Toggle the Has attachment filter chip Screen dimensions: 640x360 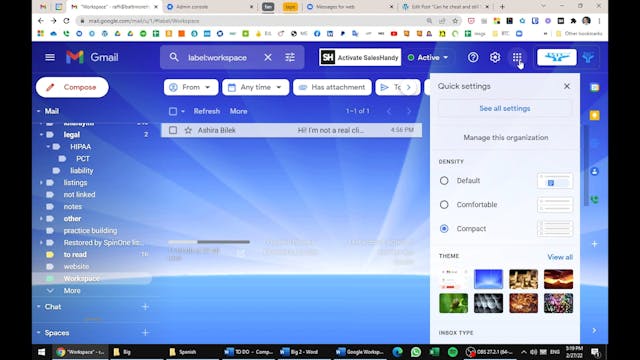click(332, 87)
